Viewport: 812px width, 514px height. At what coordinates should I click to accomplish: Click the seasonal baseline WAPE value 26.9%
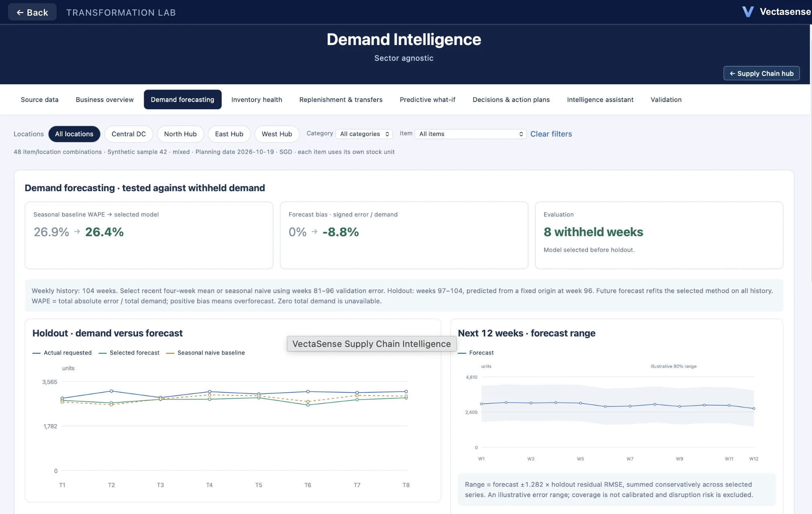(x=51, y=232)
